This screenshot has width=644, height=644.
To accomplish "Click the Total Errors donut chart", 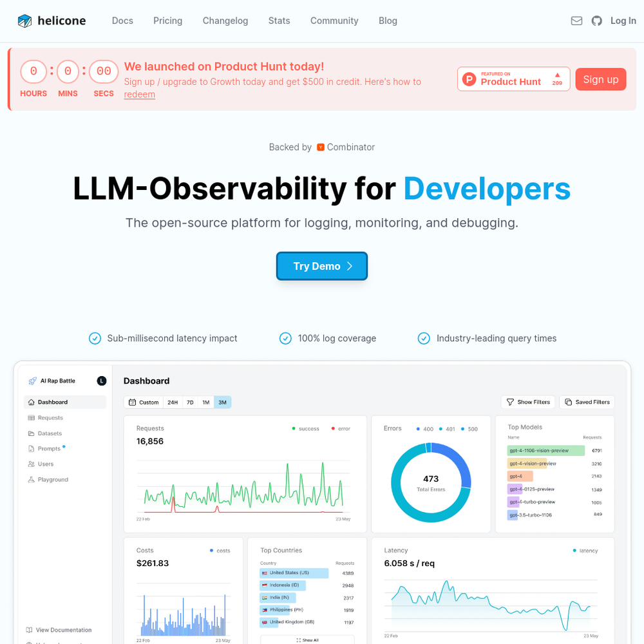I will coord(431,482).
